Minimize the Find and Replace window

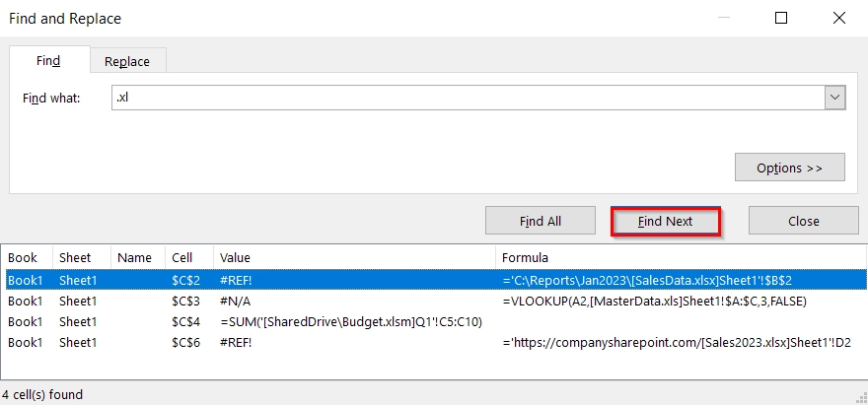pyautogui.click(x=723, y=18)
